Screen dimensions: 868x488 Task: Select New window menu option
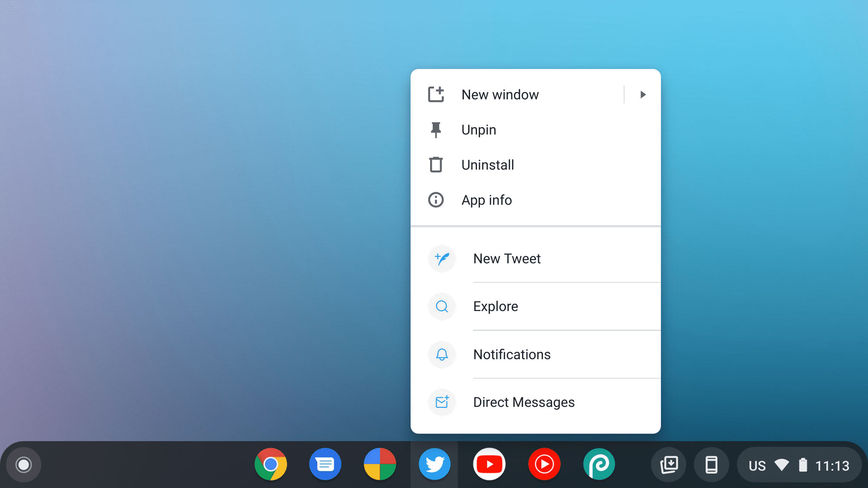tap(500, 94)
